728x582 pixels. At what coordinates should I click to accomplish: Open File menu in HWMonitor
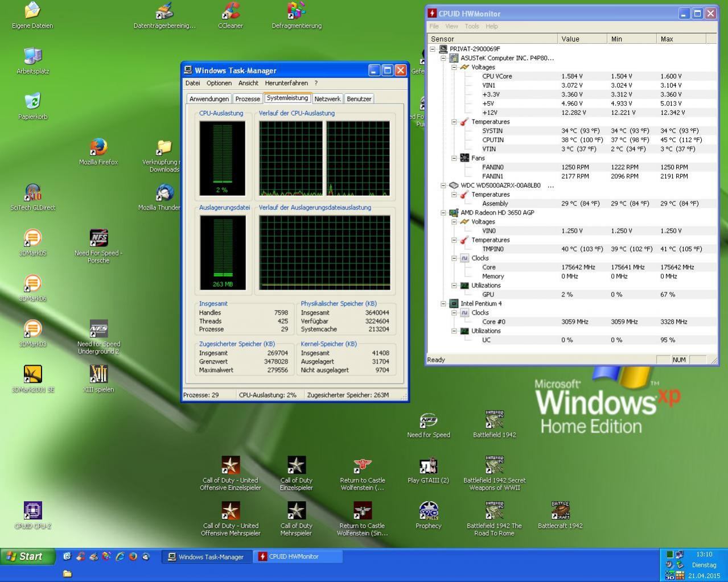click(434, 26)
